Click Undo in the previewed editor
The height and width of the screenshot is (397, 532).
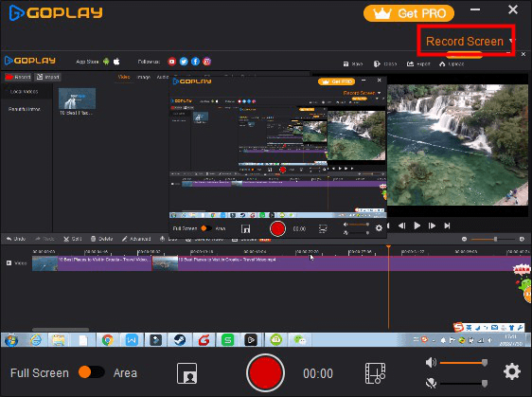15,239
